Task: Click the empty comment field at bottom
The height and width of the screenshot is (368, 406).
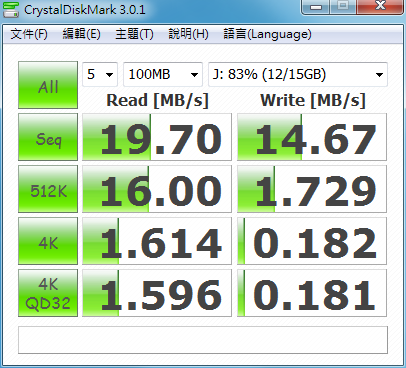Action: point(203,340)
